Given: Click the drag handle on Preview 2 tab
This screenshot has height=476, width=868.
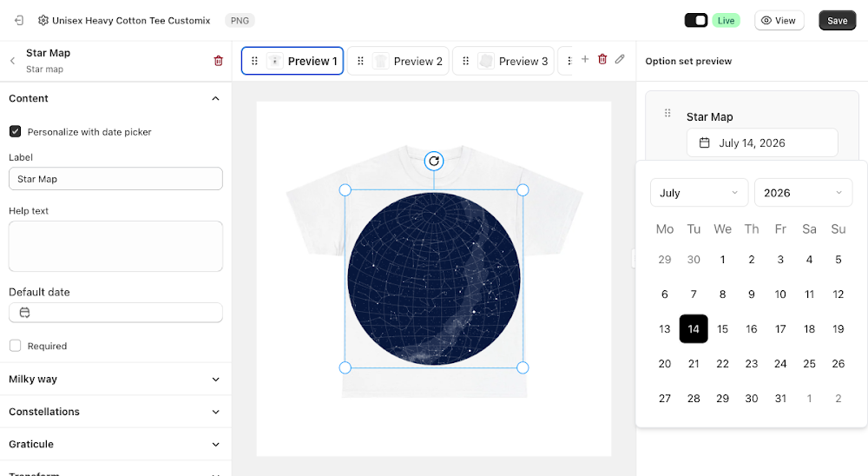Looking at the screenshot, I should (x=360, y=61).
